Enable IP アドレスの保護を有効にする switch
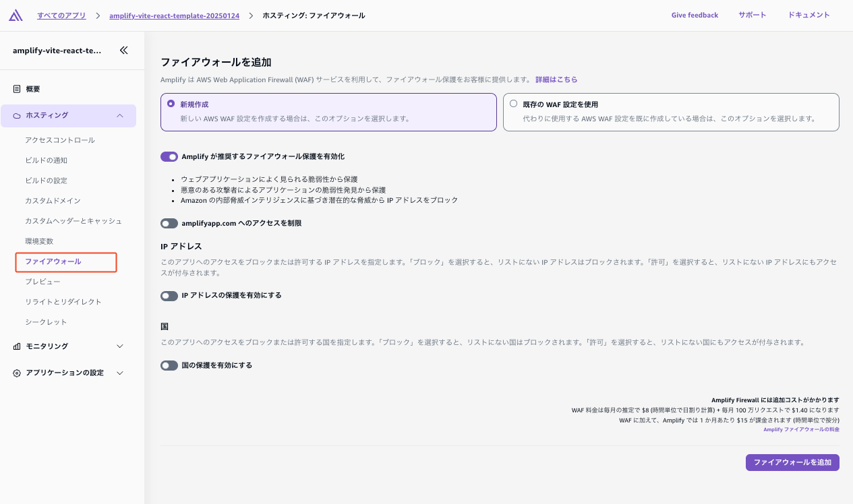 click(169, 295)
